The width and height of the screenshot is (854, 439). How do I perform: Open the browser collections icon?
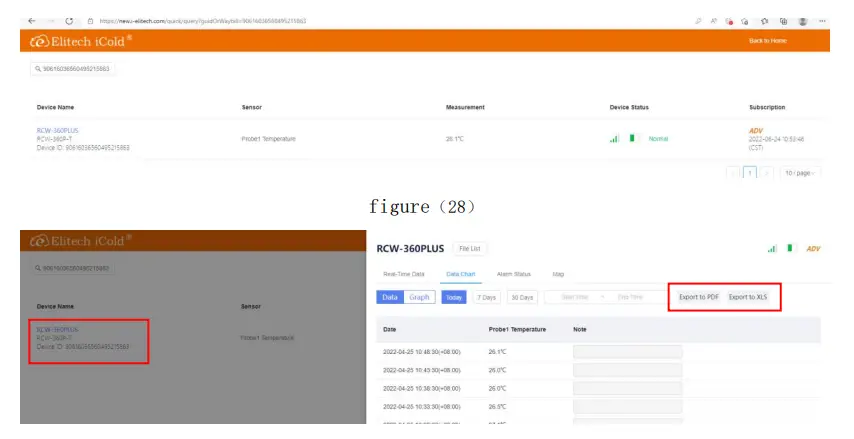tap(783, 21)
